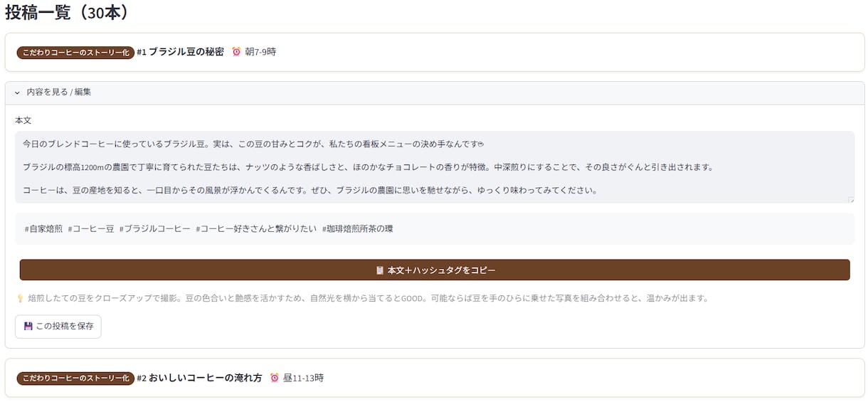
Task: Select the title #2 おいしいコーヒーの淹れ方
Action: pyautogui.click(x=199, y=378)
